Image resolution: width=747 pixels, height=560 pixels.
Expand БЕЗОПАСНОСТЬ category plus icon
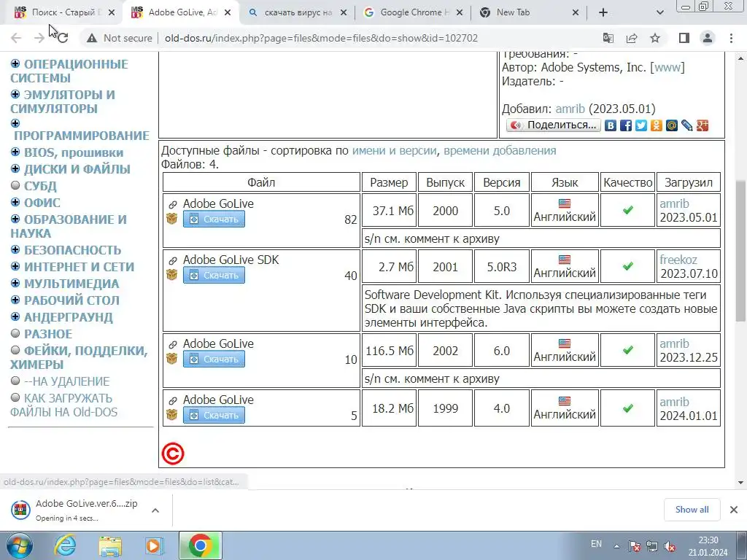[x=15, y=249]
